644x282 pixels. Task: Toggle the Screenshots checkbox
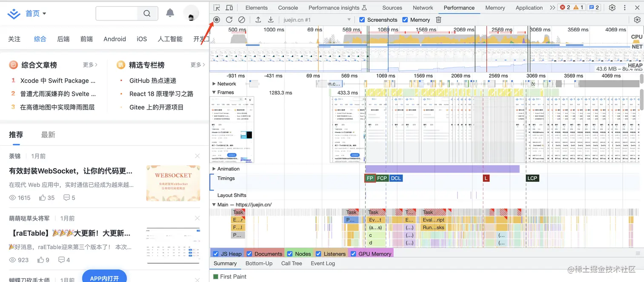362,20
